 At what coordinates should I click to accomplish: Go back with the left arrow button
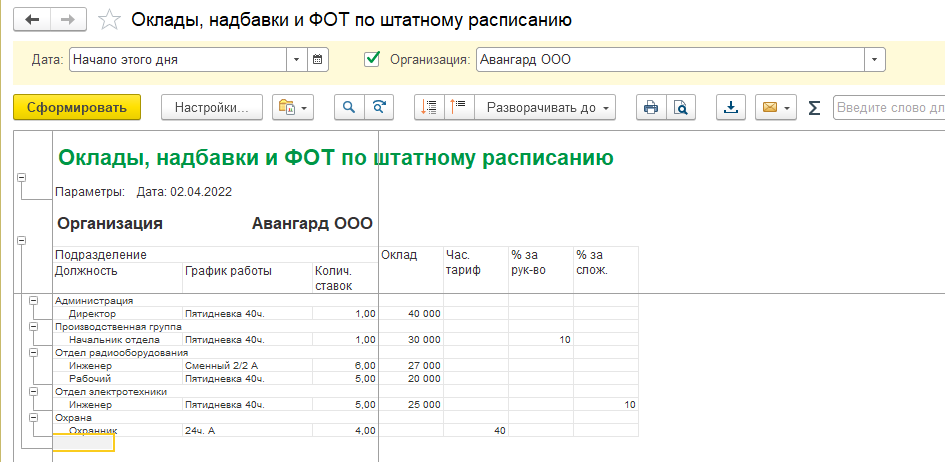coord(31,19)
